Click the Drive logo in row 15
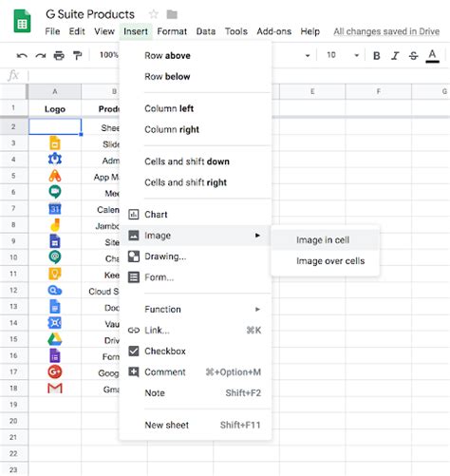 [55, 339]
